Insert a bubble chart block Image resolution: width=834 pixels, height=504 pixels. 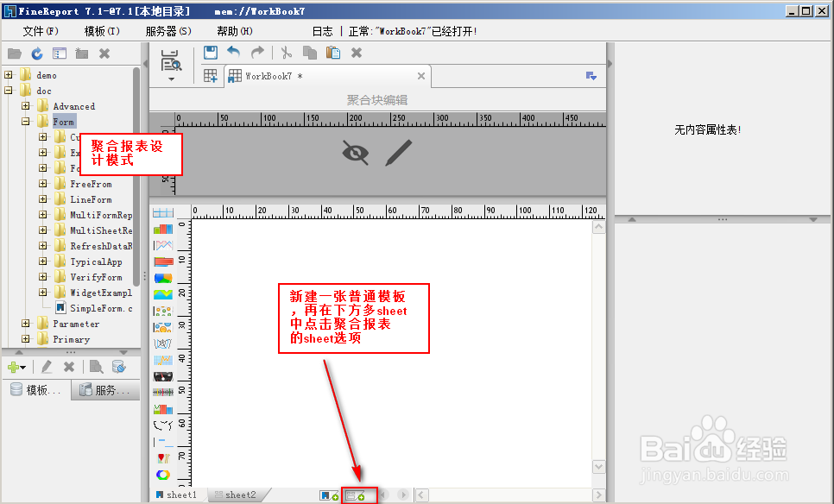tap(163, 327)
